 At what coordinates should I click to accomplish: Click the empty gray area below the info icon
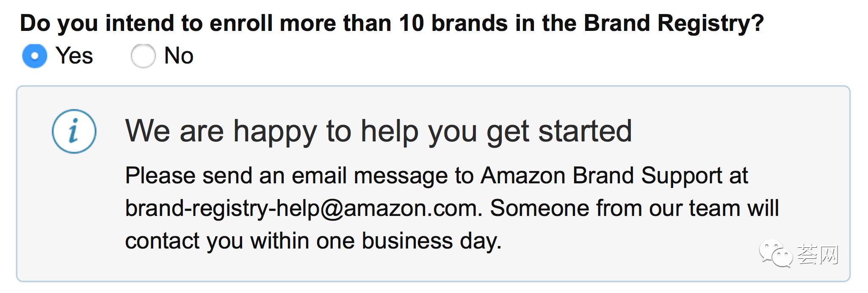(x=74, y=216)
